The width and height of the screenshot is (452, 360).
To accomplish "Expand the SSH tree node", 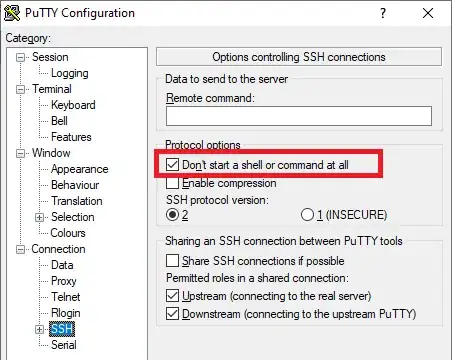I will (39, 329).
